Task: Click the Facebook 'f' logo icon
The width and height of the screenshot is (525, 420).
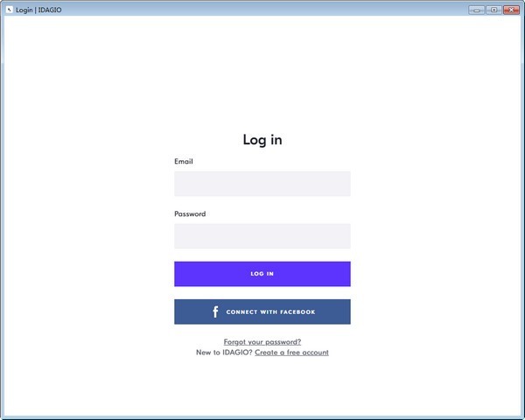Action: click(x=215, y=311)
